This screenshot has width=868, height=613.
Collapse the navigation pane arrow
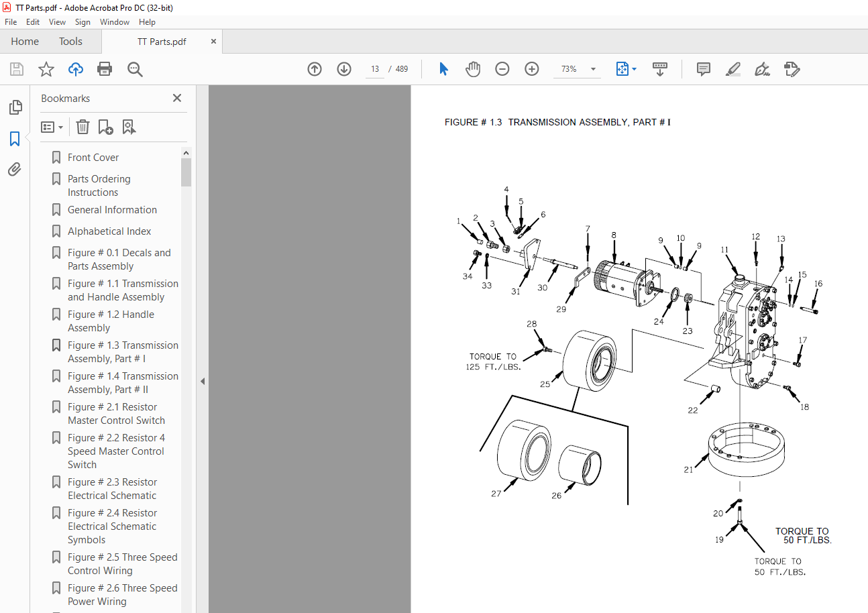[202, 381]
